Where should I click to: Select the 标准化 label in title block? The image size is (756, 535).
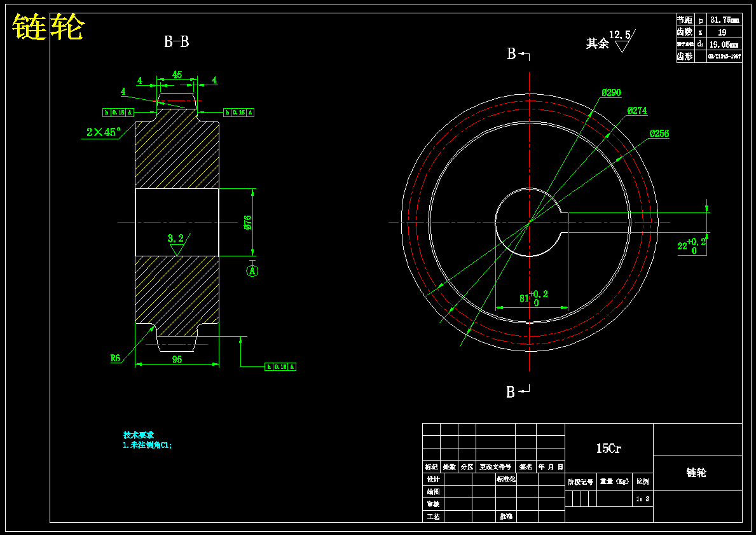coord(506,480)
